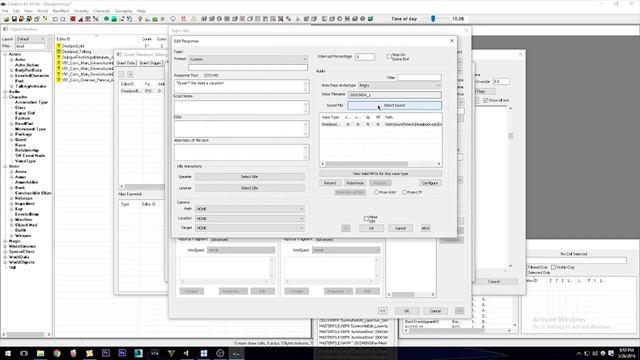
Task: Click the plus icon in Quest window
Action: pos(130,74)
